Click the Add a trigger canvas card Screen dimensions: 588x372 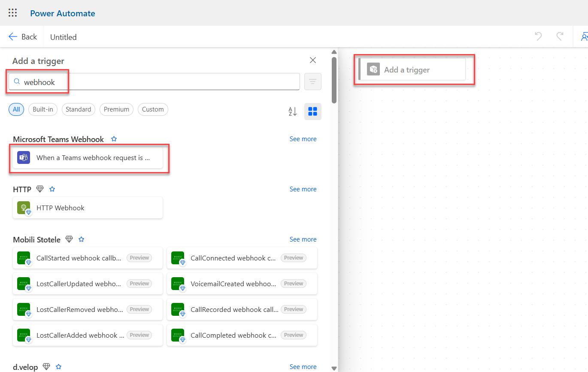(x=412, y=70)
